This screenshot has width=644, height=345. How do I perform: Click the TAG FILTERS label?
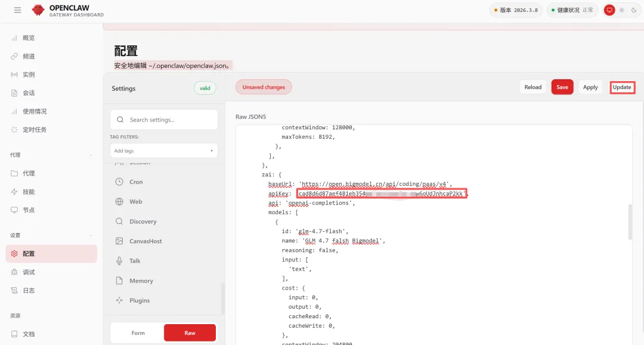click(124, 137)
